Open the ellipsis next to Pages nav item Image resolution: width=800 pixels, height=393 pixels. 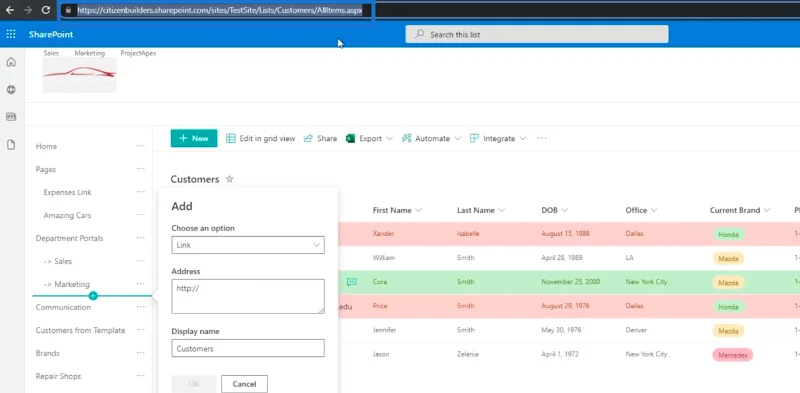click(x=141, y=169)
